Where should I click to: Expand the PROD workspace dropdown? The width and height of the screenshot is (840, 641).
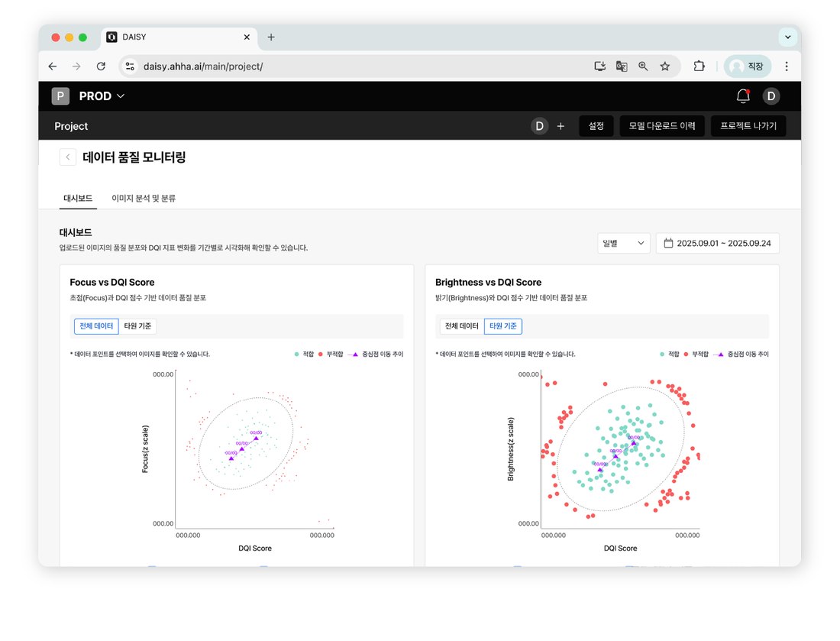(102, 96)
